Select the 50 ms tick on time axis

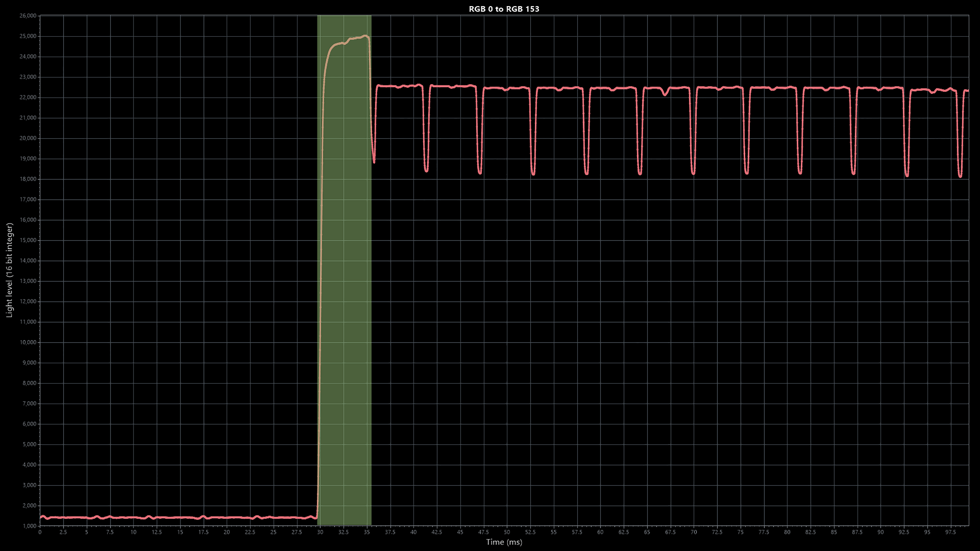click(507, 532)
